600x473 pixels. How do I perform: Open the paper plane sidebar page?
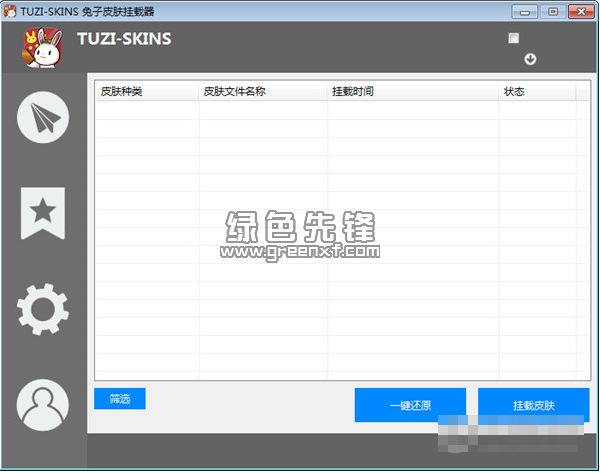pyautogui.click(x=43, y=117)
